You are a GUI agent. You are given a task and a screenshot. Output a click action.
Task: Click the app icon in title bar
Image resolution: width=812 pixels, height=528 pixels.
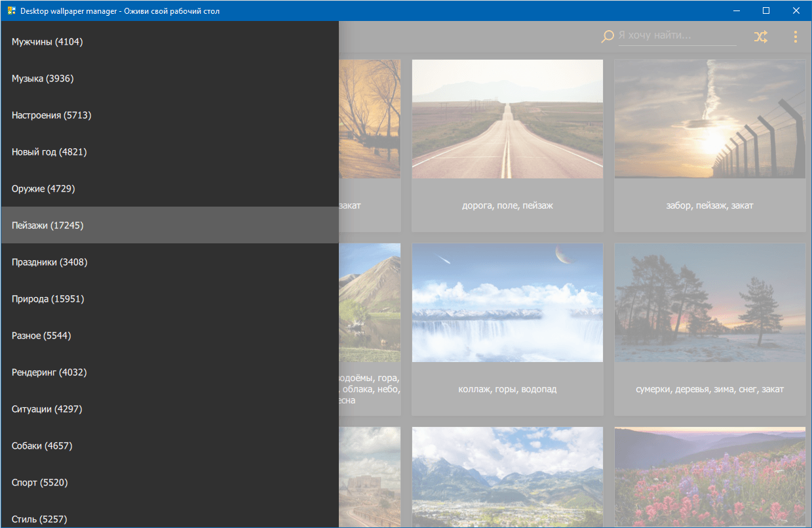click(x=12, y=11)
